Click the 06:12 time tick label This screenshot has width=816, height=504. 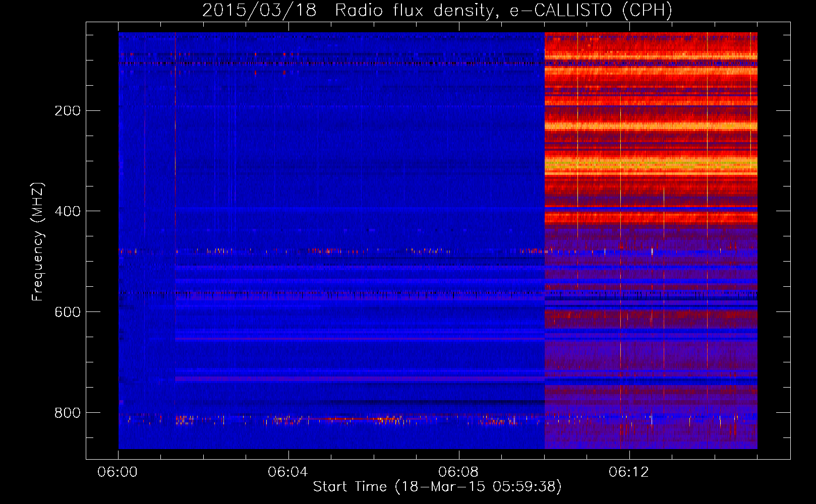(629, 472)
